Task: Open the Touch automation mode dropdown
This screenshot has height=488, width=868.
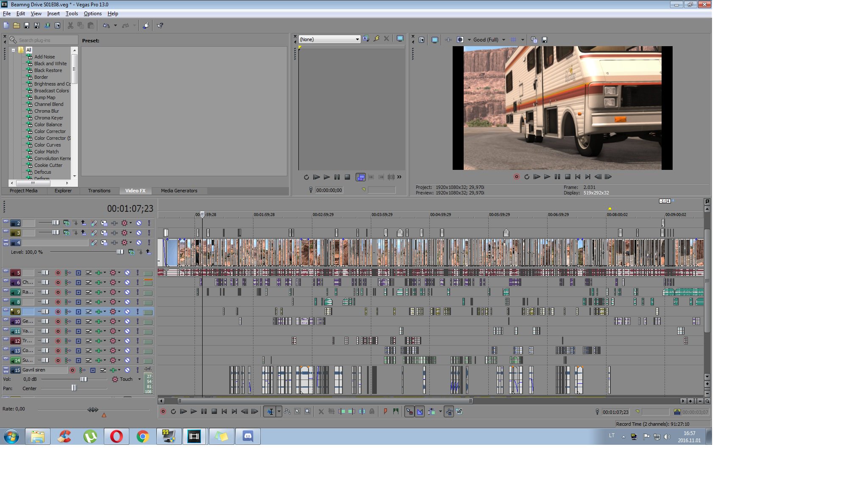Action: click(139, 379)
